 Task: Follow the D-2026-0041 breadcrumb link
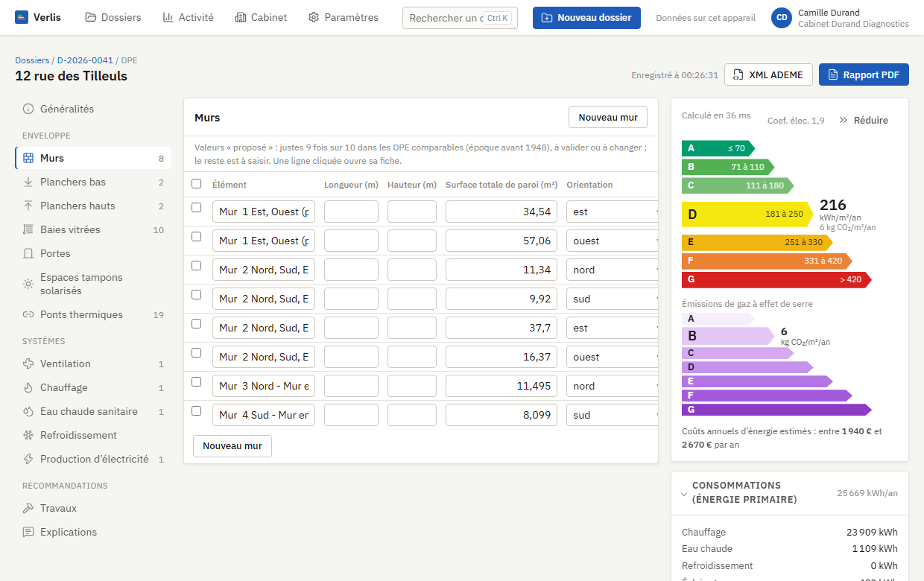click(85, 60)
